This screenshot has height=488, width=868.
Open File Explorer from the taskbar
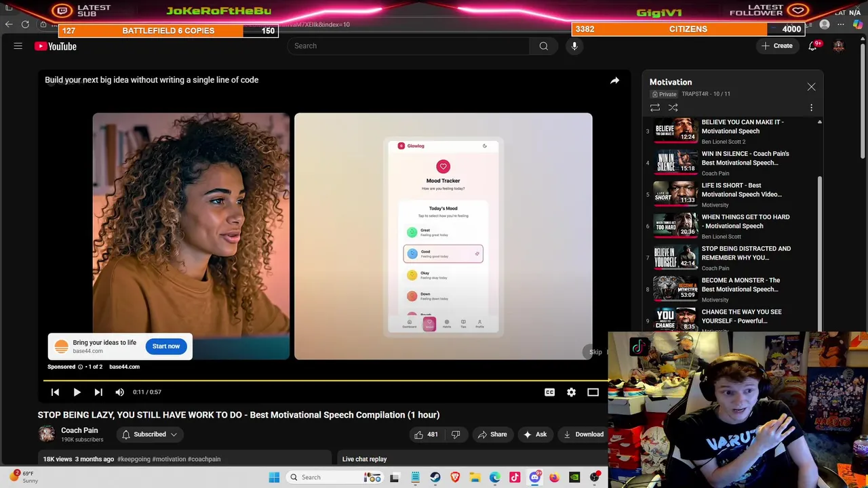475,477
